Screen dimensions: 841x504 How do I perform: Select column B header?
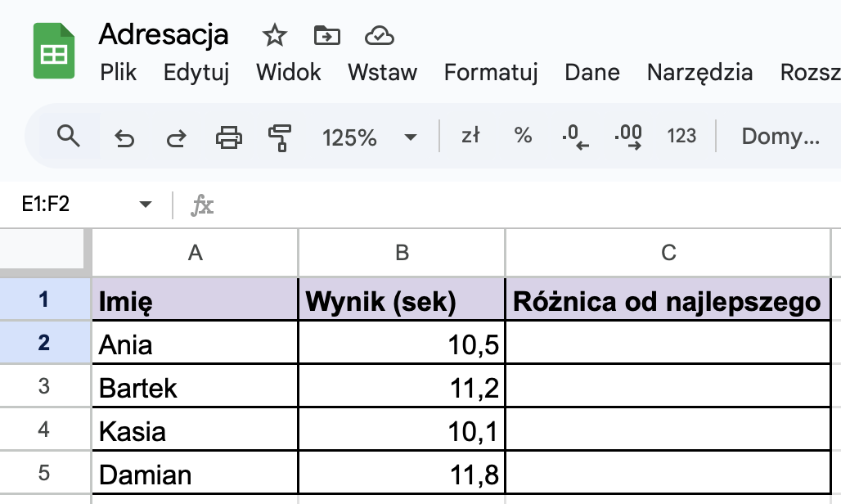tap(402, 253)
